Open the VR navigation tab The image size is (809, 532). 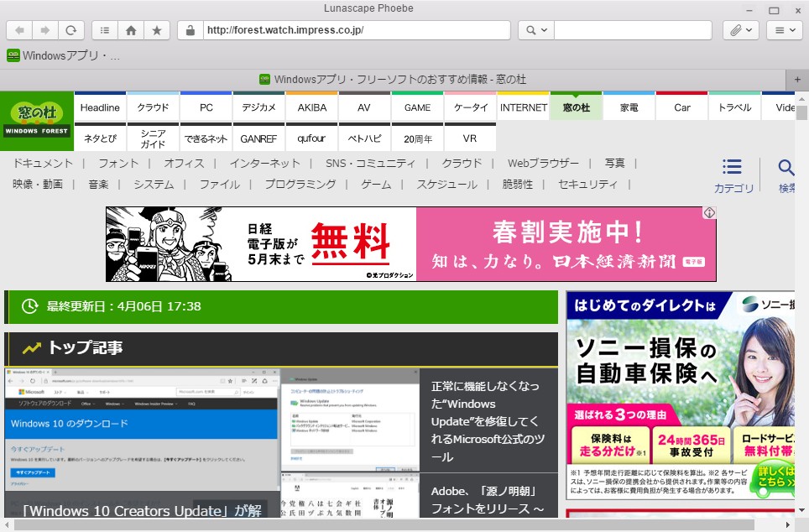pyautogui.click(x=471, y=138)
